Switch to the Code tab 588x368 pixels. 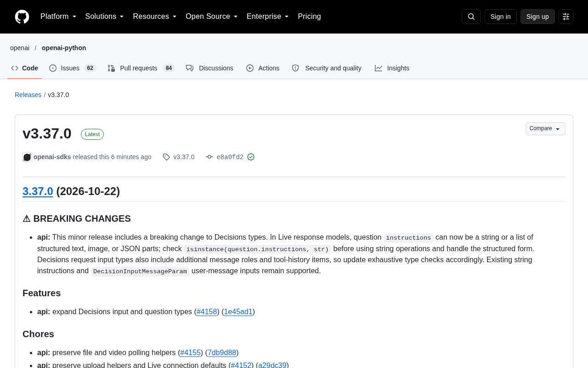click(25, 68)
